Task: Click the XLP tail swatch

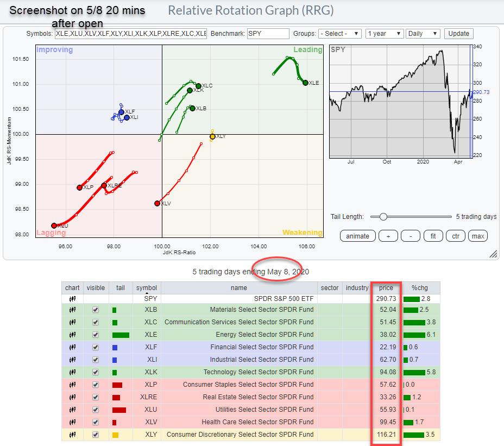Action: 117,385
